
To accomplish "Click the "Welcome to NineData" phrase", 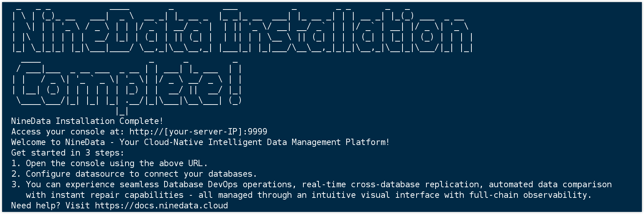I will [58, 142].
